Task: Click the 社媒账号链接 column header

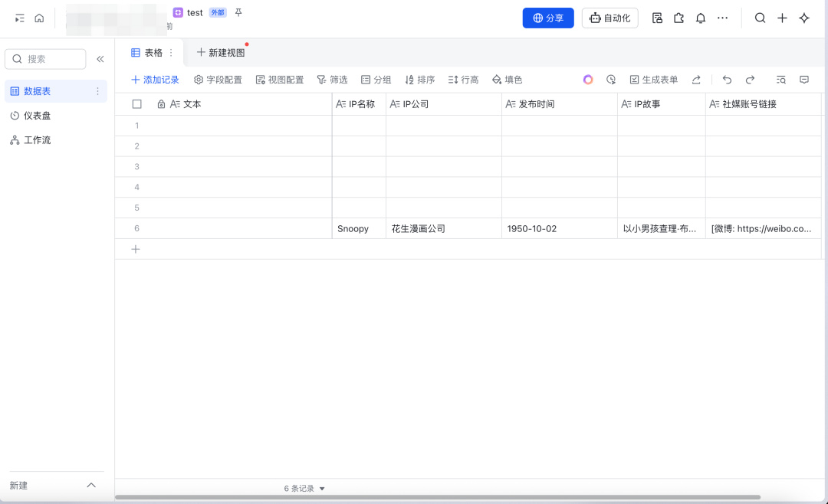Action: (x=763, y=104)
